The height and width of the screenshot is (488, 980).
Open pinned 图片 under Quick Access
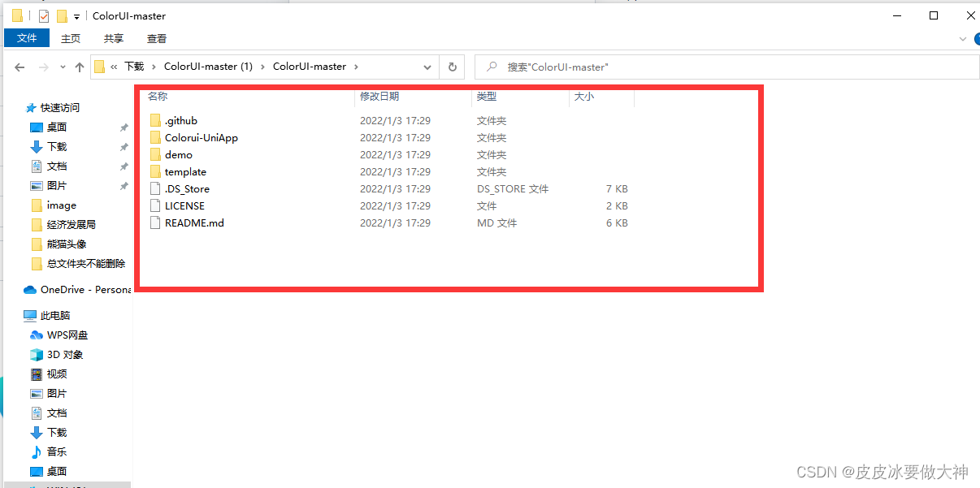57,186
